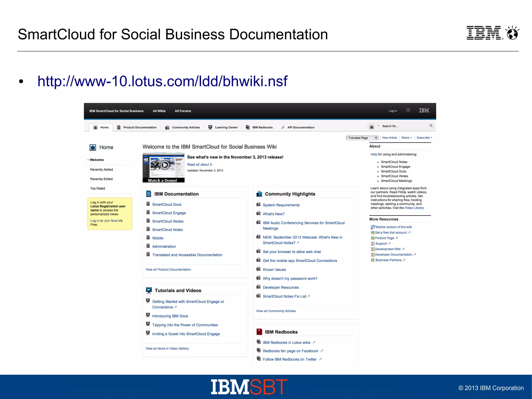Click the Community Highlights section icon

point(259,194)
